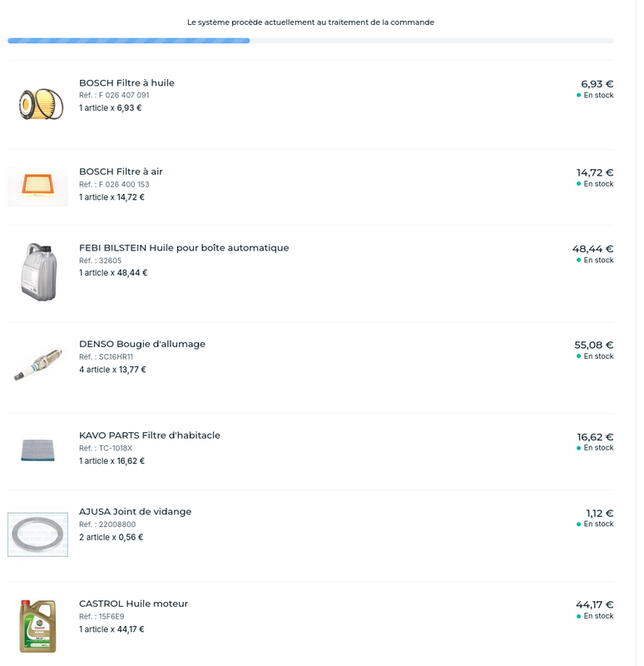Click the DENSO spark plug image
This screenshot has height=666, width=644.
(x=38, y=365)
